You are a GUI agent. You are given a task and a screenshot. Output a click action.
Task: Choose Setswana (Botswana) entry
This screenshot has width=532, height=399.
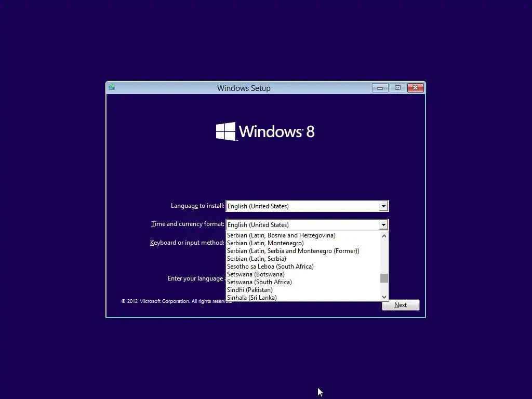click(303, 274)
